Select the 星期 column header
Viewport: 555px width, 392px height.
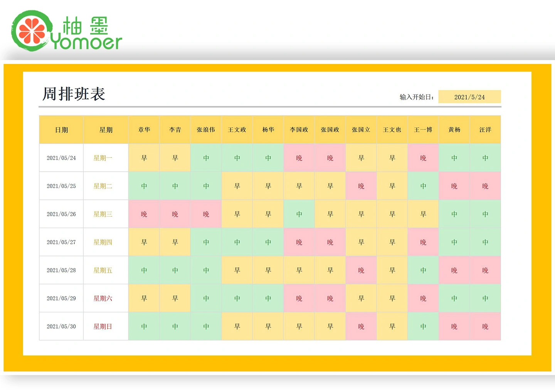pyautogui.click(x=106, y=130)
